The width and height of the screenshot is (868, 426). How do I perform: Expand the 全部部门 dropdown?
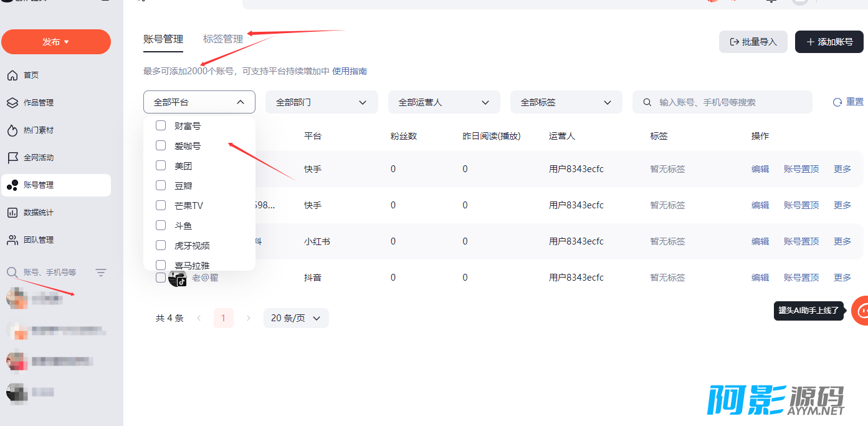pyautogui.click(x=322, y=102)
